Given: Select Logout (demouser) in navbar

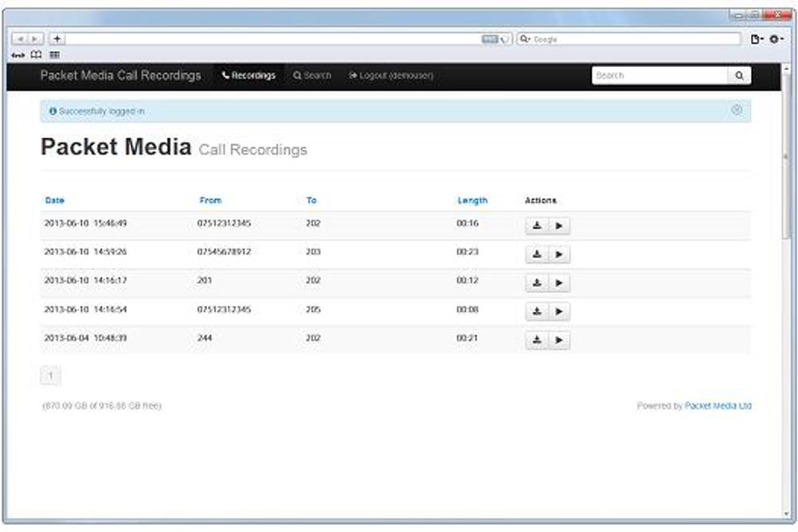Looking at the screenshot, I should pyautogui.click(x=391, y=76).
